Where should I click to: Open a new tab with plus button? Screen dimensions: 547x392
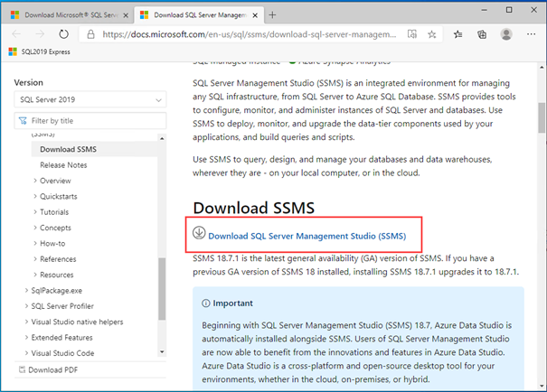click(272, 15)
